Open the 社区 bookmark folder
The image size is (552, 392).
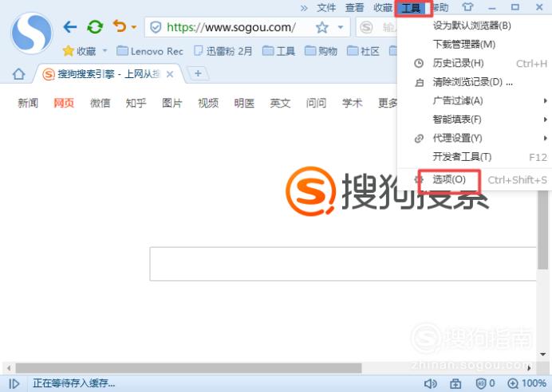click(x=363, y=51)
